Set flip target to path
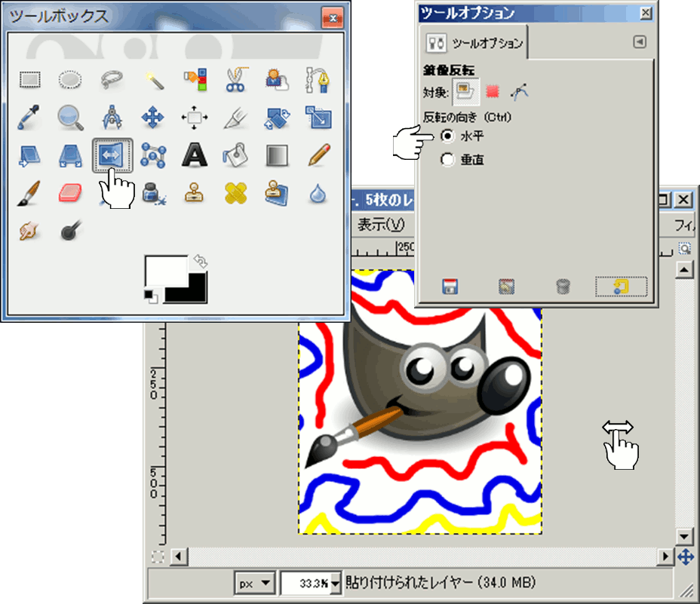 520,93
